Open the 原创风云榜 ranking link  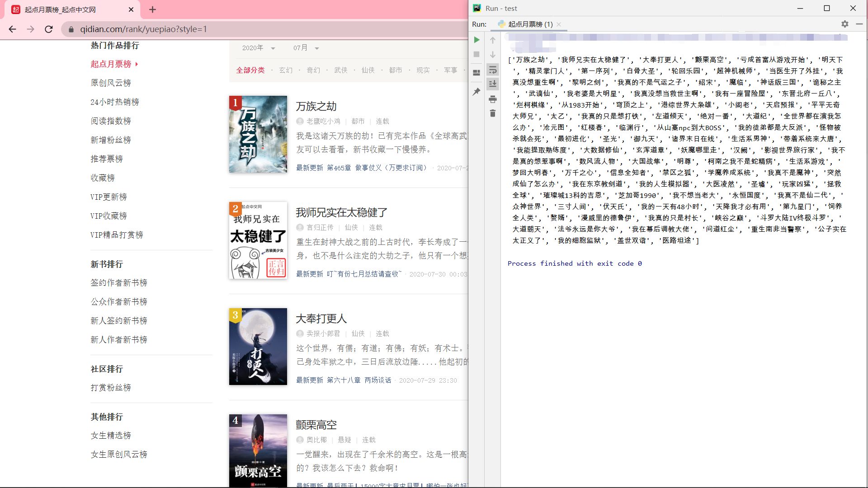pos(111,83)
